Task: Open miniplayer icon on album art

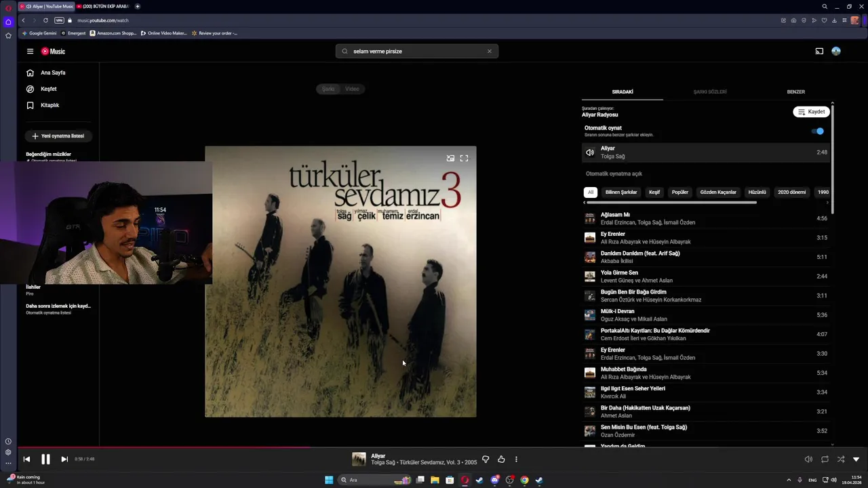Action: coord(450,158)
